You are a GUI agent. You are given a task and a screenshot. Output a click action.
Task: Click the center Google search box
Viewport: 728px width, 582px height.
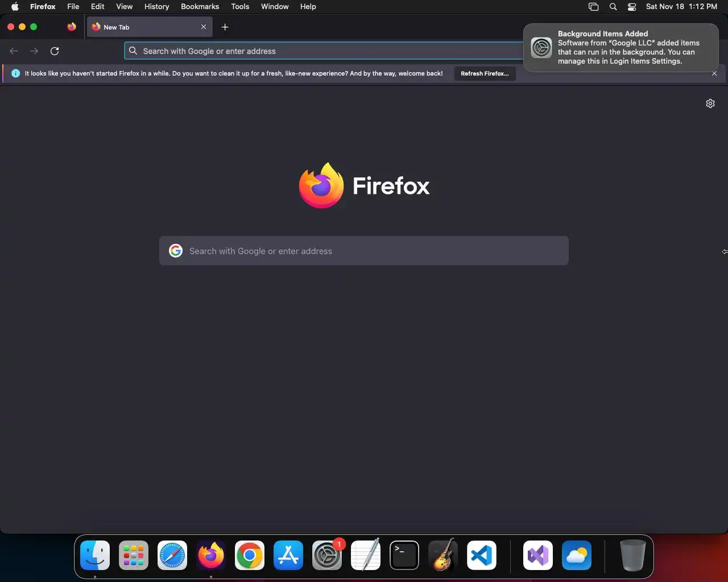(364, 251)
